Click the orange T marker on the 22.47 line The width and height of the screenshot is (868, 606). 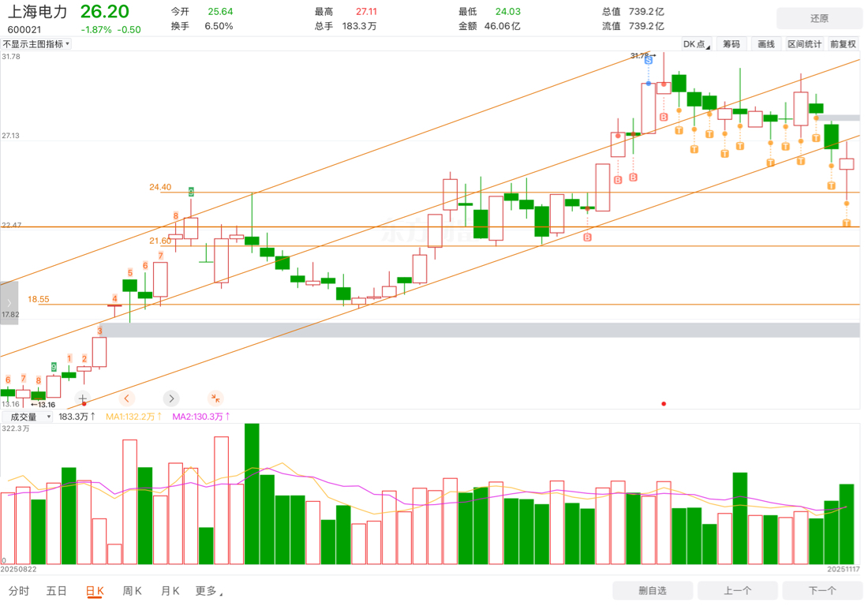[x=847, y=223]
